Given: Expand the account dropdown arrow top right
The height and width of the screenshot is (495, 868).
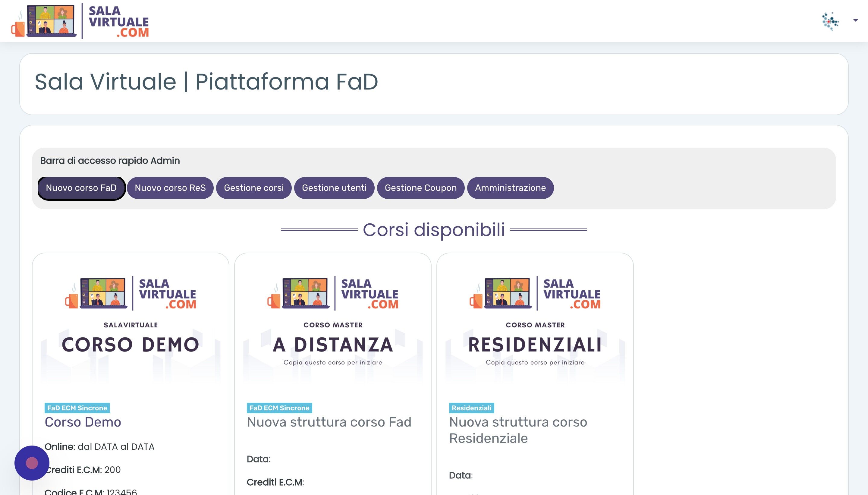Looking at the screenshot, I should [x=855, y=20].
